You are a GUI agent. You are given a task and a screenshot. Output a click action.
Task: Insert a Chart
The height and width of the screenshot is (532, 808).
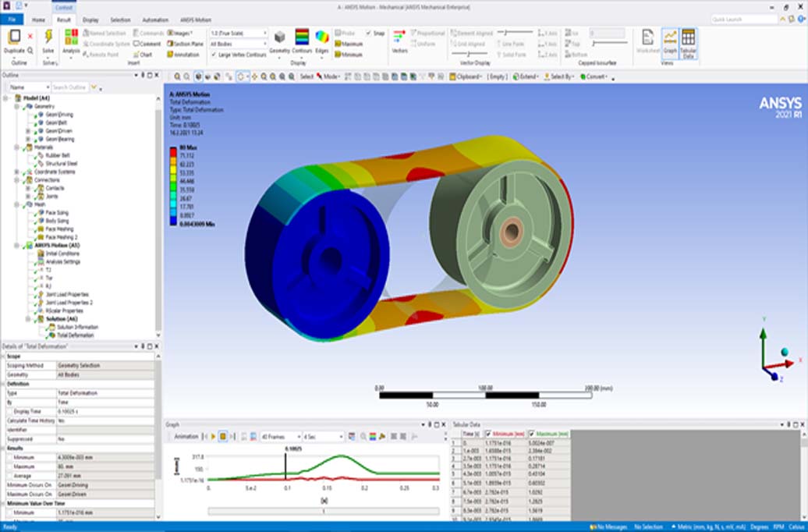click(x=143, y=54)
